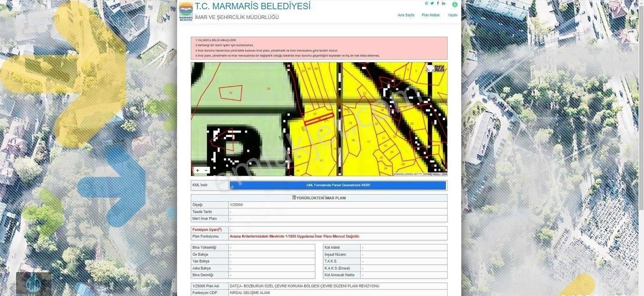Click the İmar ve Şehircilik Müdürlüğü subtitle
Image resolution: width=644 pixels, height=296 pixels.
pyautogui.click(x=237, y=17)
